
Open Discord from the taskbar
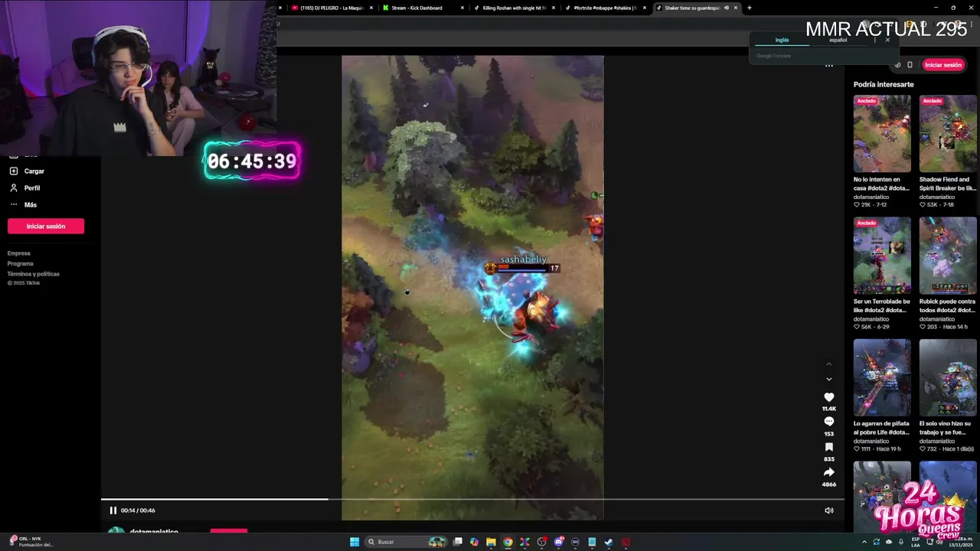point(558,542)
